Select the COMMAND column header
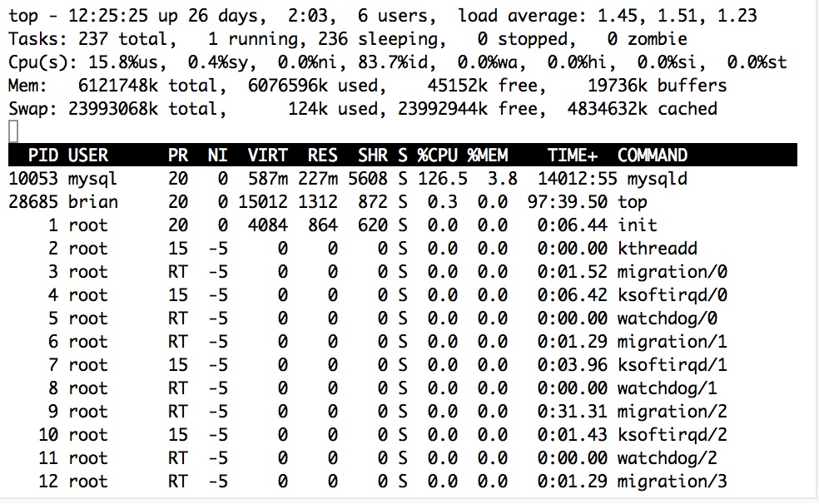Screen dimensions: 819x504 pos(653,156)
